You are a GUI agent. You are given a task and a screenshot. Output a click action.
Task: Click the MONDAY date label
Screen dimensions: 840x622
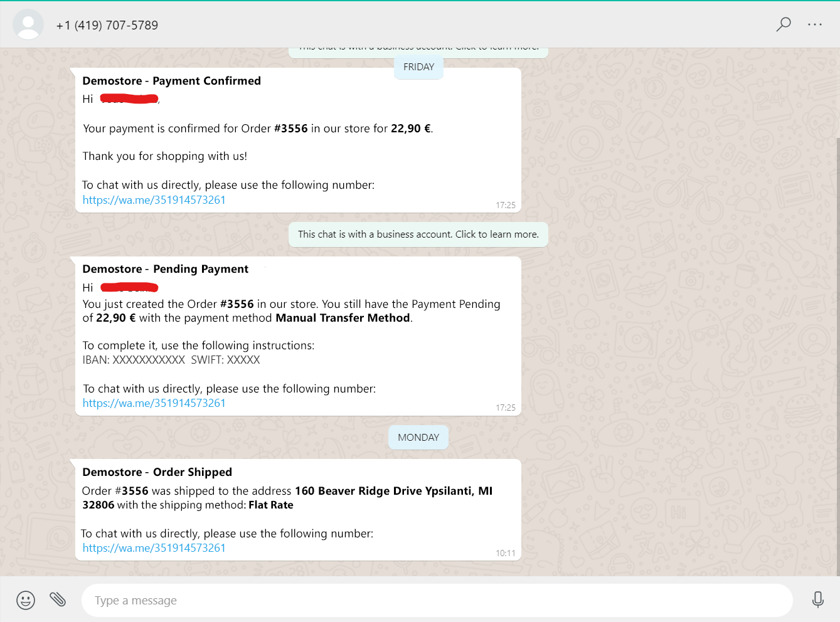click(x=418, y=438)
